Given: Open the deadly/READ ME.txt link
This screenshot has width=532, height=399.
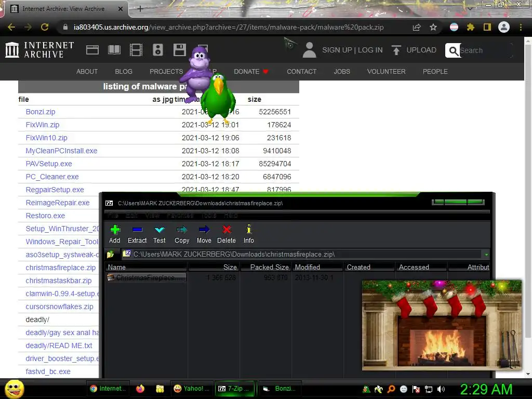Looking at the screenshot, I should (x=59, y=345).
